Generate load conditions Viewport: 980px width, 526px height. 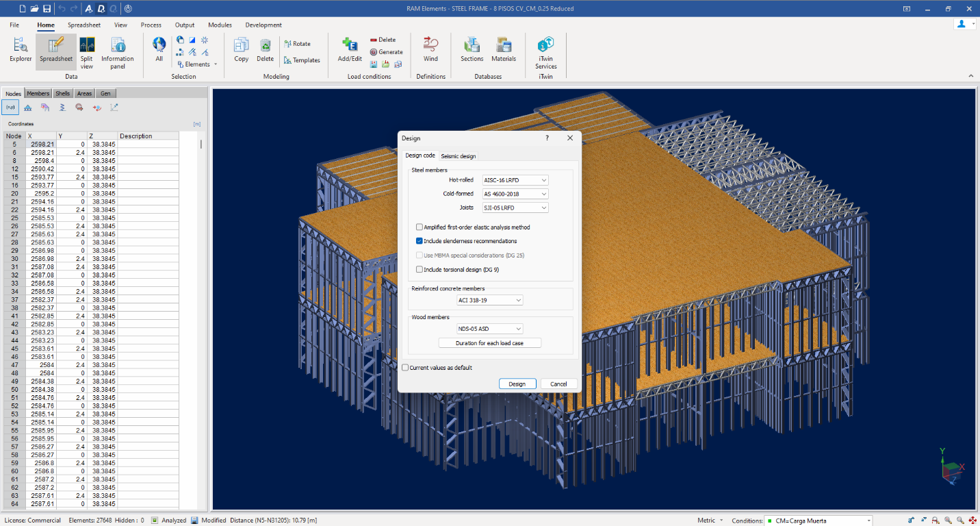pos(387,52)
